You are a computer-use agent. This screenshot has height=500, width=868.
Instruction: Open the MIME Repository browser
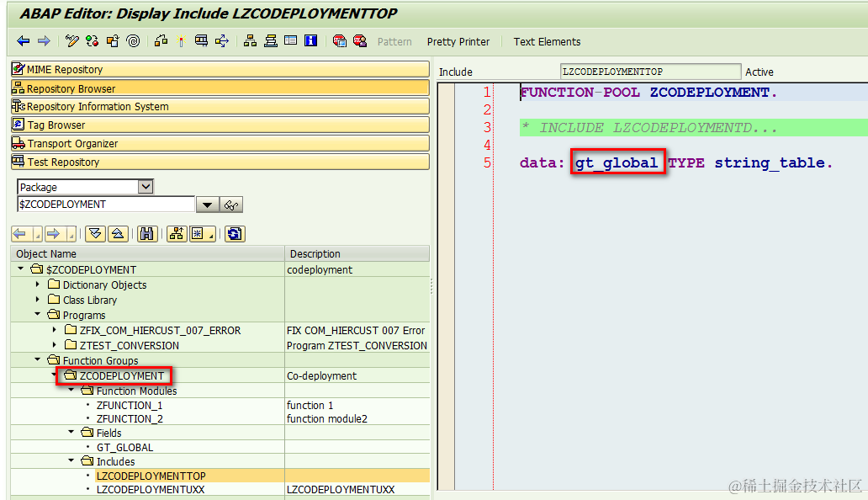coord(220,69)
